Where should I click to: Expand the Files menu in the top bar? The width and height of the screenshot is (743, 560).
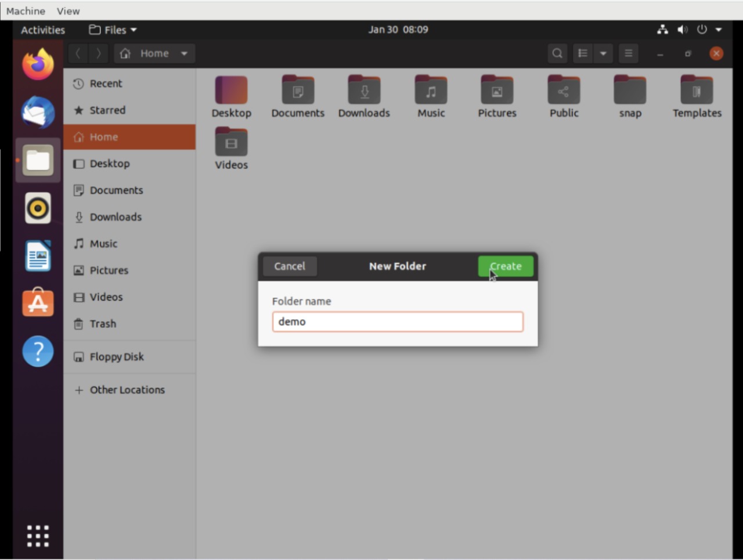(x=113, y=30)
